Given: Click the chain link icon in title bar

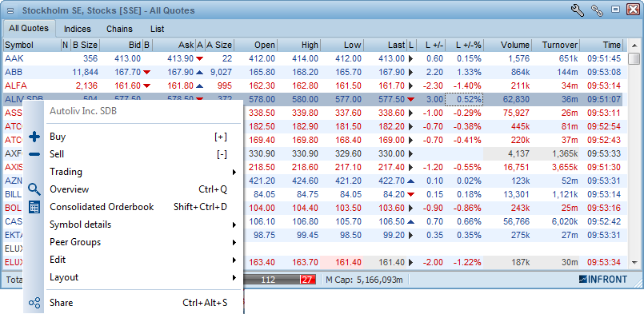Looking at the screenshot, I should [597, 10].
